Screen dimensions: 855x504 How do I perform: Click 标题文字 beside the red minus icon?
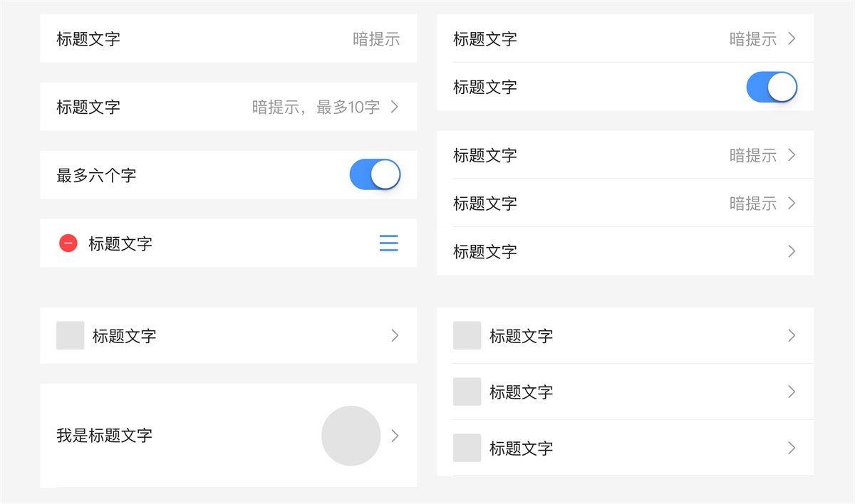point(120,244)
